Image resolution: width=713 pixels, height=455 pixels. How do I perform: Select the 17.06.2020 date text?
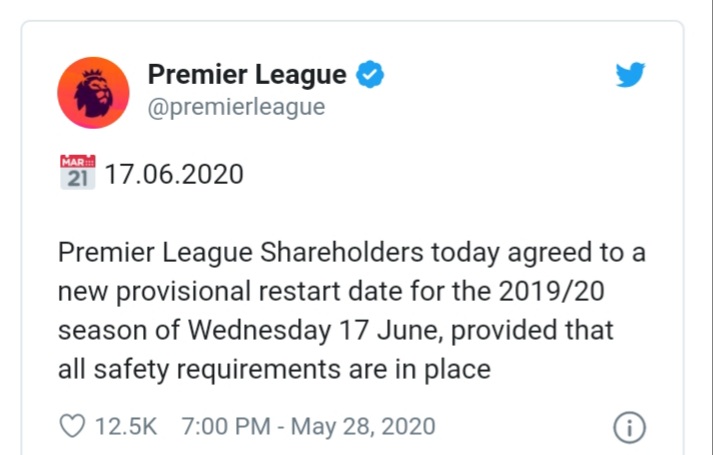174,174
